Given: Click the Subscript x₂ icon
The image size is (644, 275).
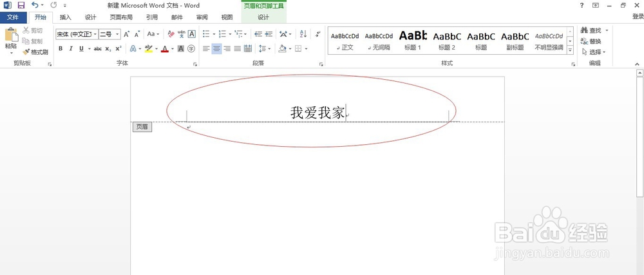Looking at the screenshot, I should click(108, 49).
